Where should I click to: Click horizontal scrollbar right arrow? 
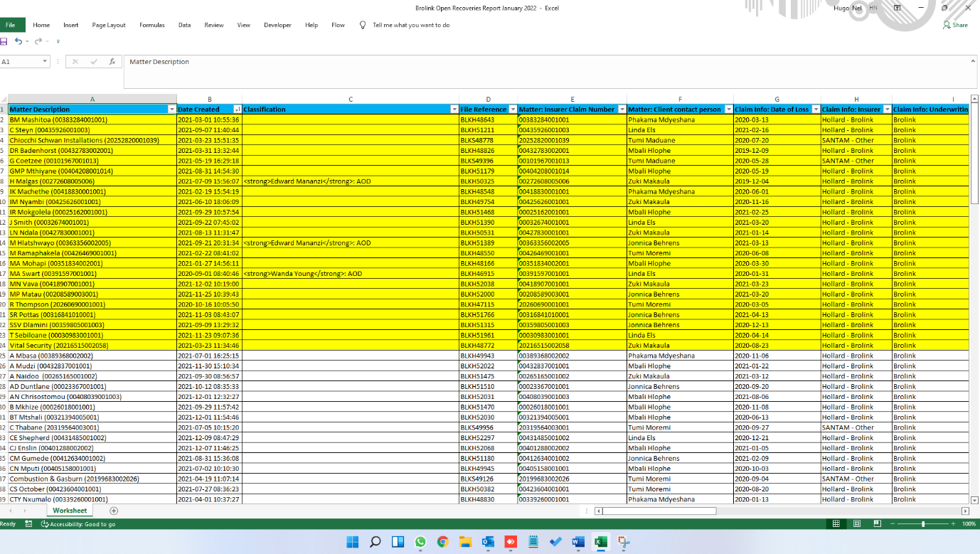(965, 511)
